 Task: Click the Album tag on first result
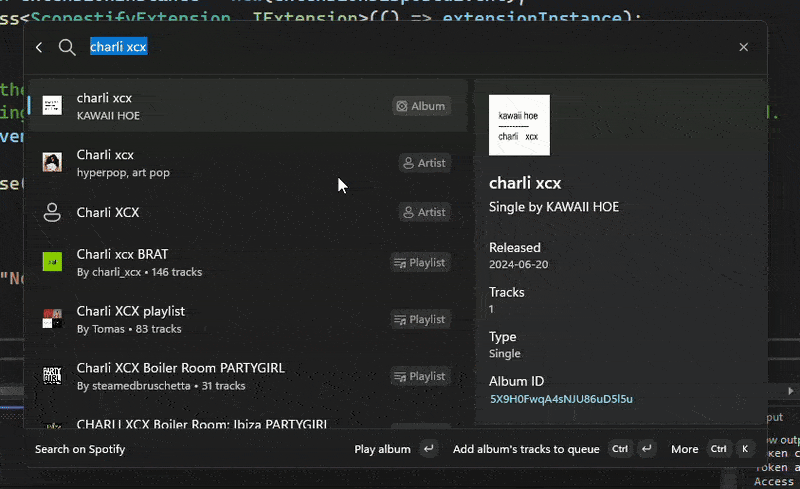[x=421, y=106]
